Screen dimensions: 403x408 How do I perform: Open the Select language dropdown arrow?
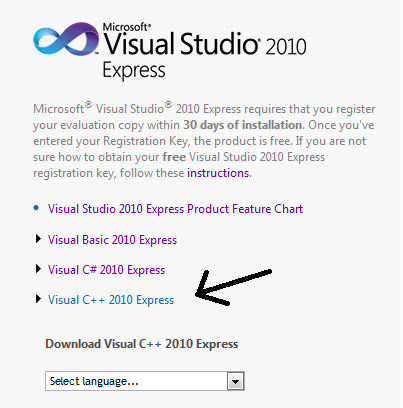[x=236, y=382]
